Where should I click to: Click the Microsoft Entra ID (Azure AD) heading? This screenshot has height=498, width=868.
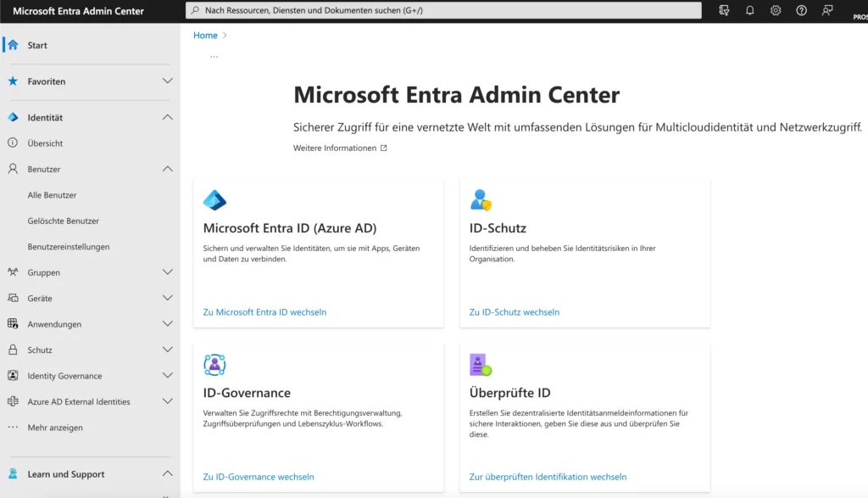pos(290,227)
